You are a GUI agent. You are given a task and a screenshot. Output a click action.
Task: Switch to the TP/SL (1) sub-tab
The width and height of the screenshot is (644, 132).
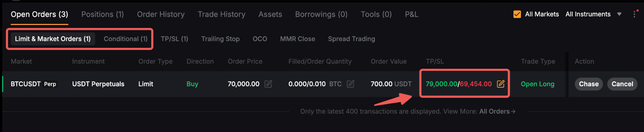(175, 39)
